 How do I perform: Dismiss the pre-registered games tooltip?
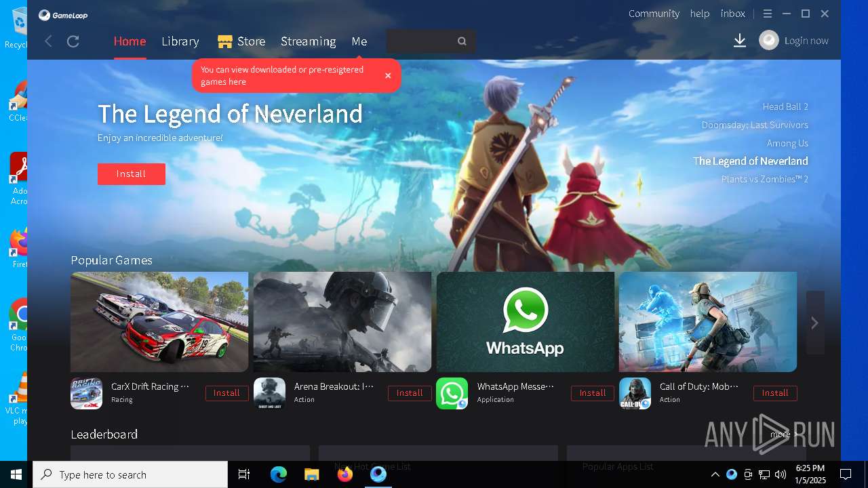388,75
